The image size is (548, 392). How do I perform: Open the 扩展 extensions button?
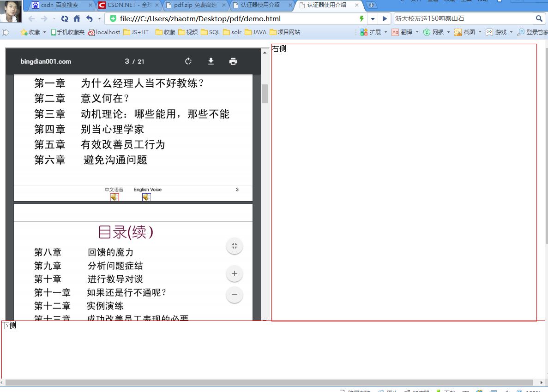tap(370, 32)
